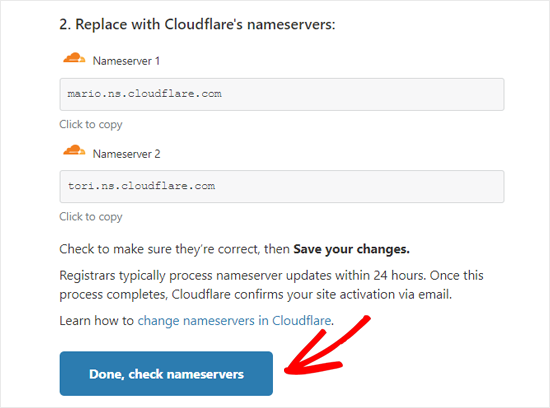This screenshot has height=408, width=550.
Task: Click the '24 hours' text in paragraph
Action: click(400, 275)
